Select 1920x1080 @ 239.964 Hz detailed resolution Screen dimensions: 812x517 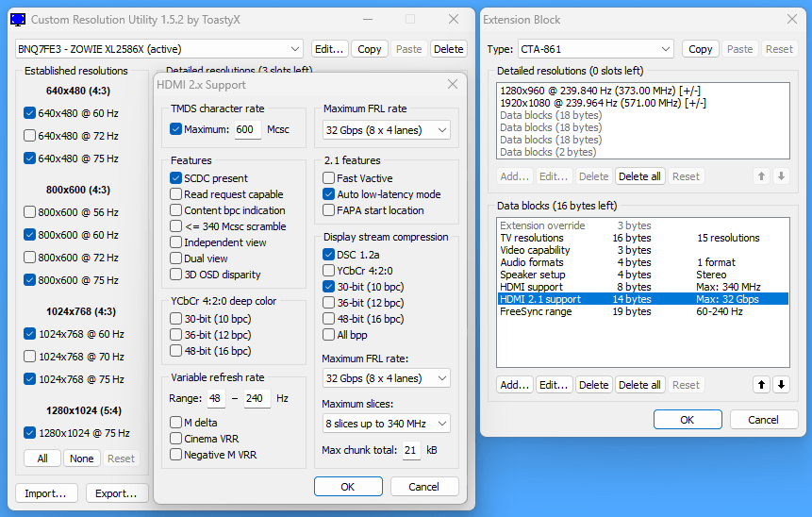pos(642,103)
